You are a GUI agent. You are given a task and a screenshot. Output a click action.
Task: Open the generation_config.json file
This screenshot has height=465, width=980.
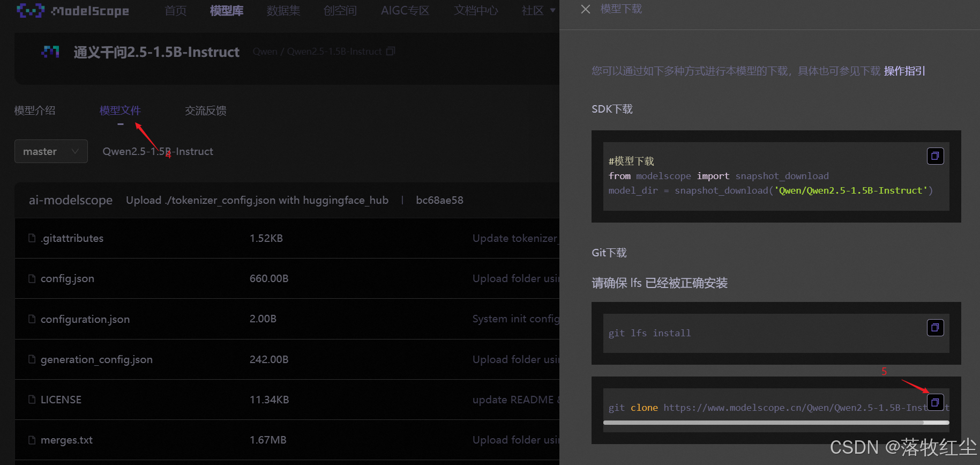[x=96, y=359]
